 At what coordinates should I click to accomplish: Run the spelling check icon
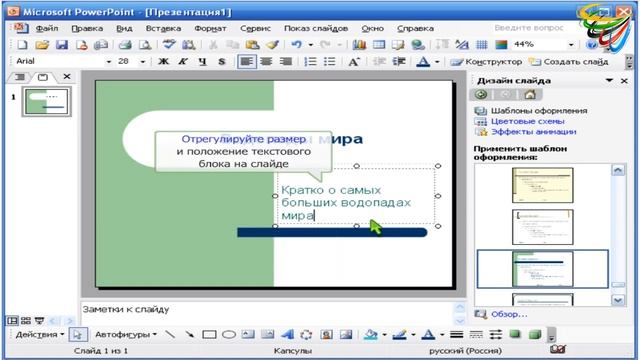tap(169, 44)
